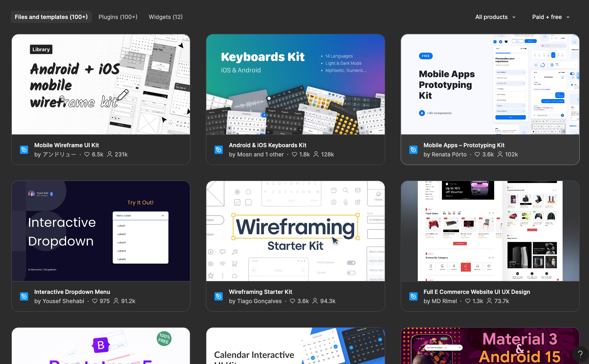This screenshot has height=364, width=589.
Task: Open Mobile Apps – Prototyping Kit title link
Action: [464, 145]
